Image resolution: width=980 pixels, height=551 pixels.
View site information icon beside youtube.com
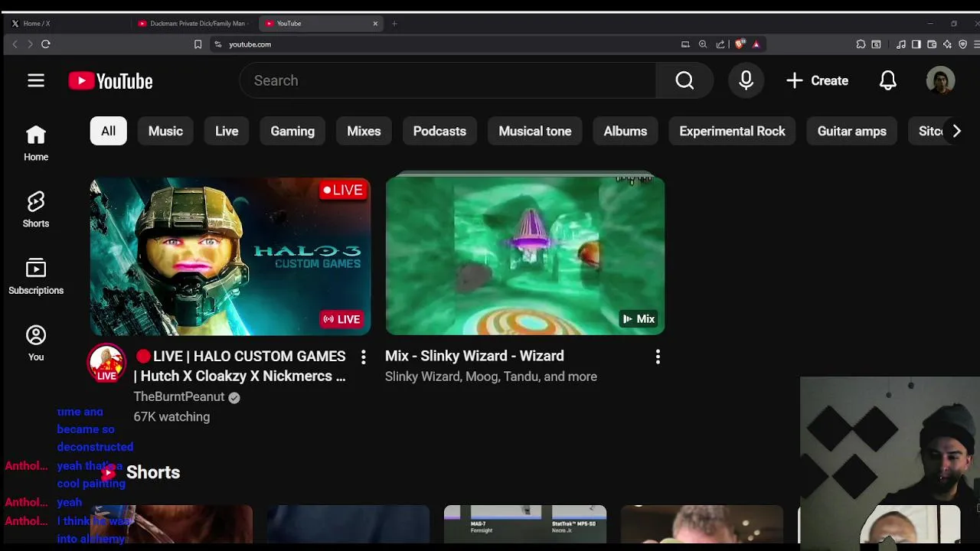(x=218, y=44)
